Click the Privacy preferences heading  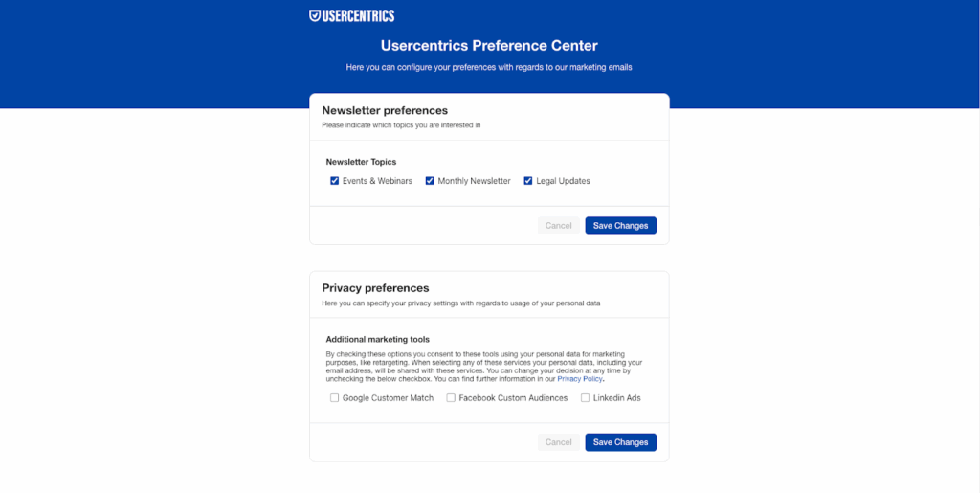(x=375, y=288)
